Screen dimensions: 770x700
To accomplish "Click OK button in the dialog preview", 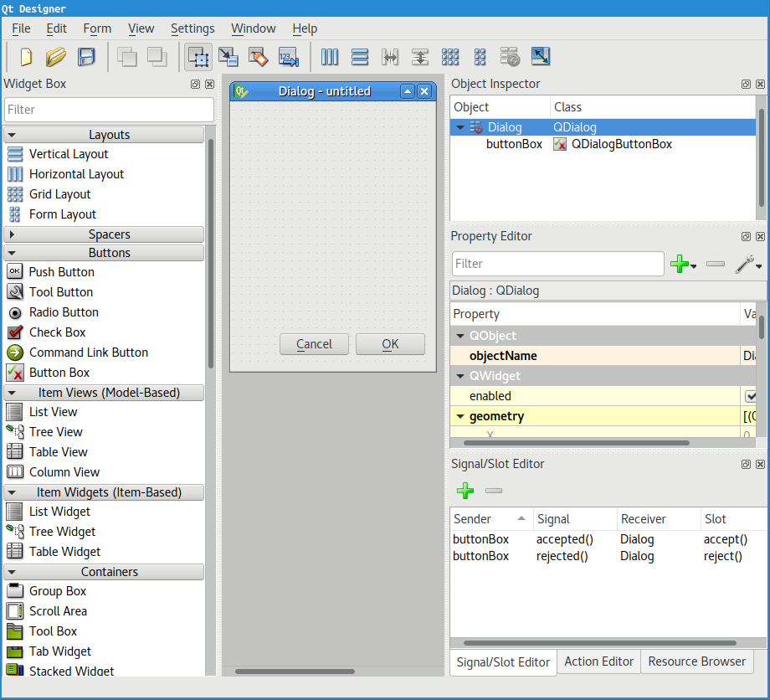I will click(390, 344).
